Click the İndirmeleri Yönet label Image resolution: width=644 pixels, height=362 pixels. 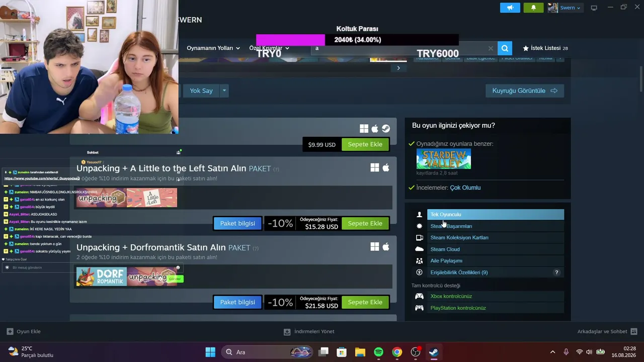pos(314,332)
